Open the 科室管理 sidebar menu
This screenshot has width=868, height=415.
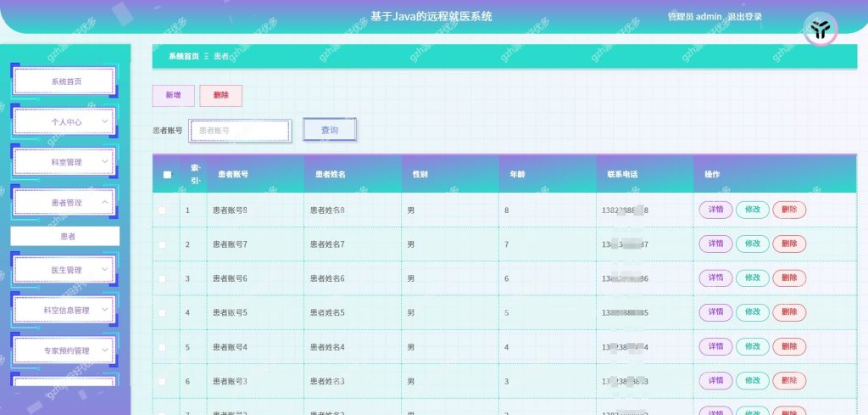click(x=64, y=162)
